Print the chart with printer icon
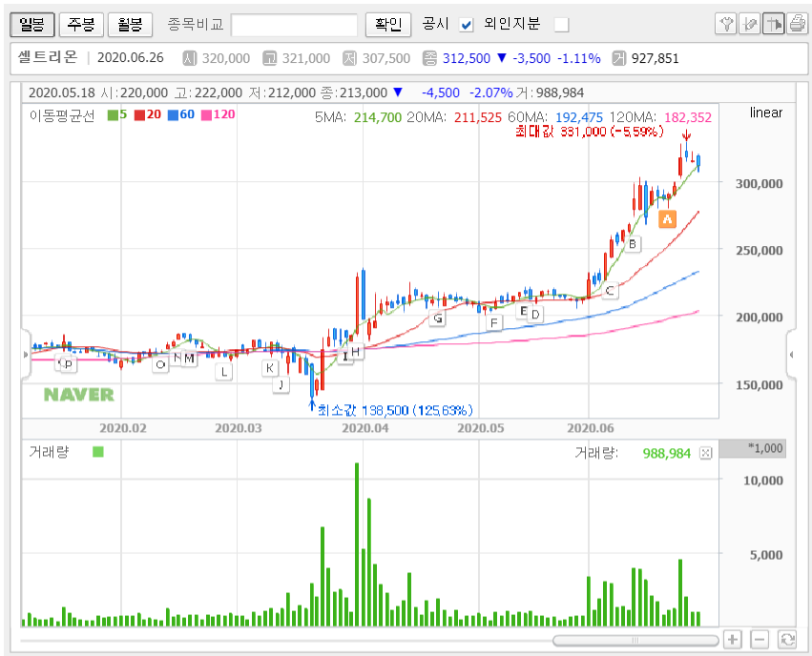 tap(797, 24)
